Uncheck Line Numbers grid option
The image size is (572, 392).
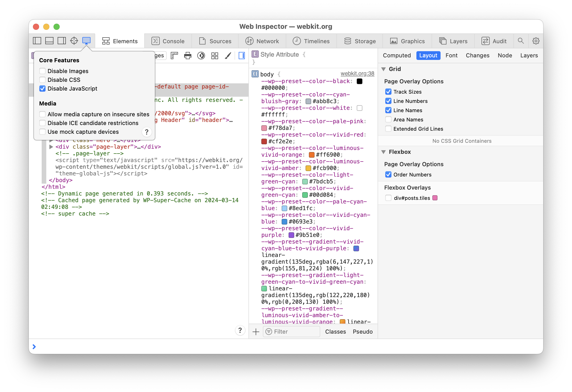(388, 101)
